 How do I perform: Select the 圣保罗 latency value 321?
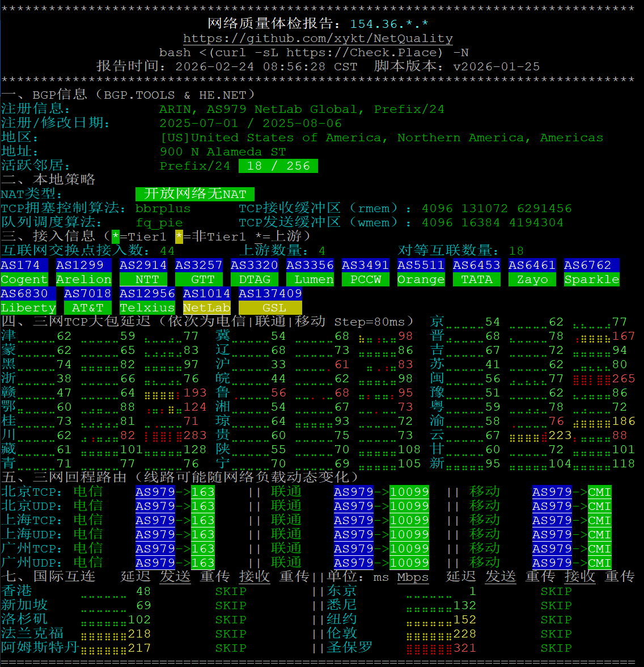[465, 648]
